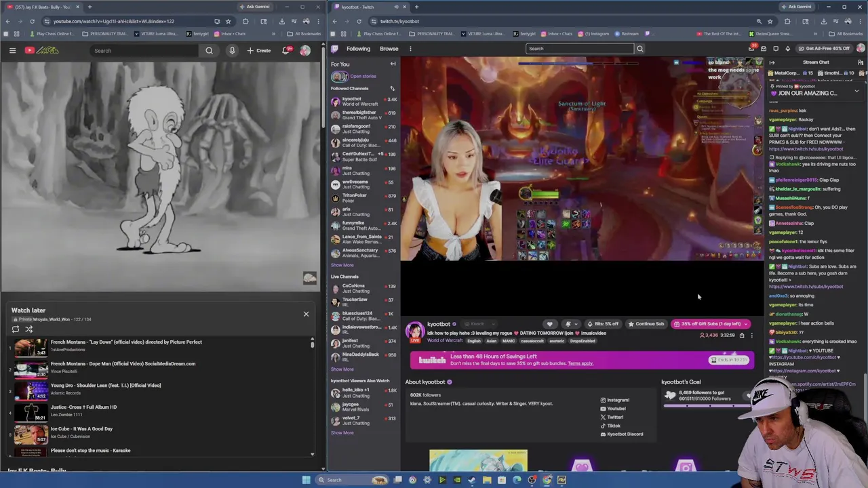Open kyootbot's Instagram link
Viewport: 868px width, 488px height.
point(615,401)
